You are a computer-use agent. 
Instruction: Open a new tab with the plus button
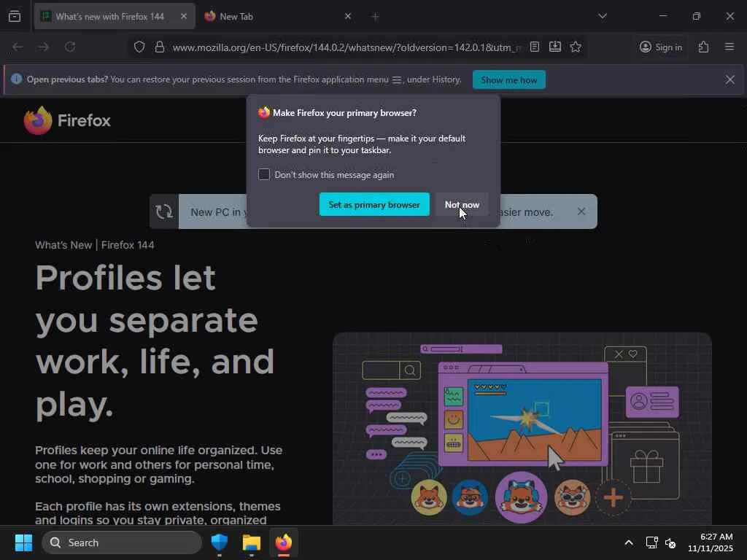pos(375,17)
